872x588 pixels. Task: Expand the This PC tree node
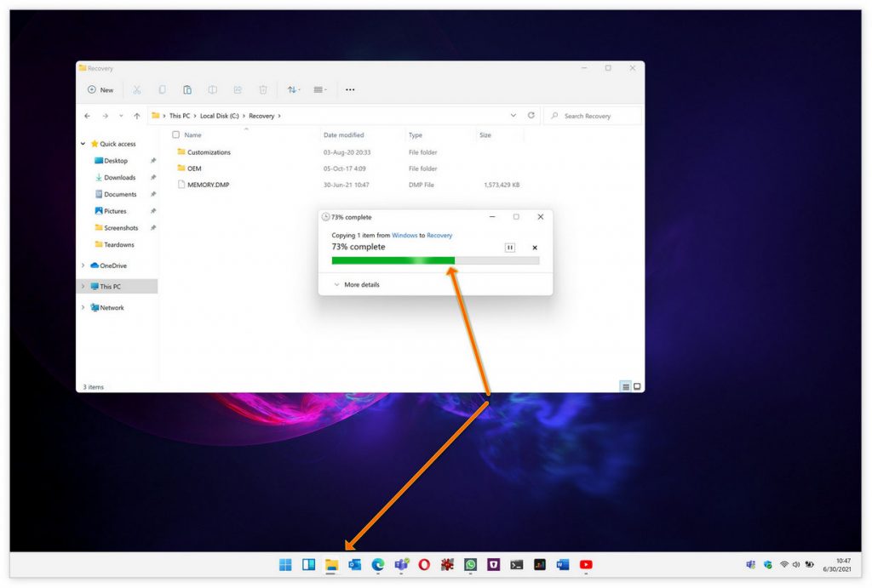tap(83, 286)
